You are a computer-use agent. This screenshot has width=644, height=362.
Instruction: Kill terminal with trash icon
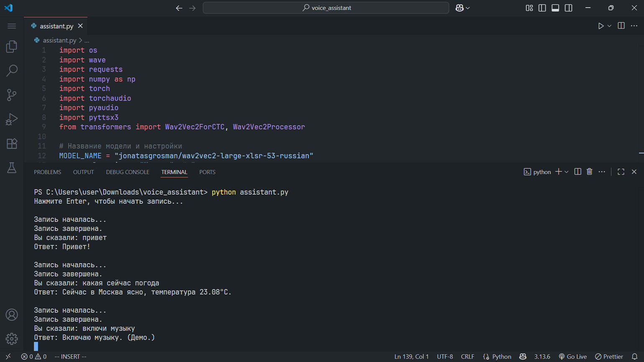pos(589,172)
